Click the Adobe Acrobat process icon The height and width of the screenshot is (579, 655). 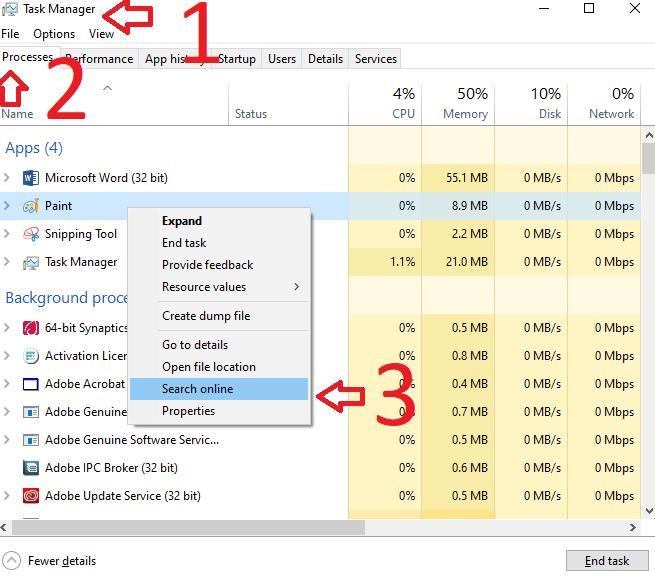tap(30, 384)
